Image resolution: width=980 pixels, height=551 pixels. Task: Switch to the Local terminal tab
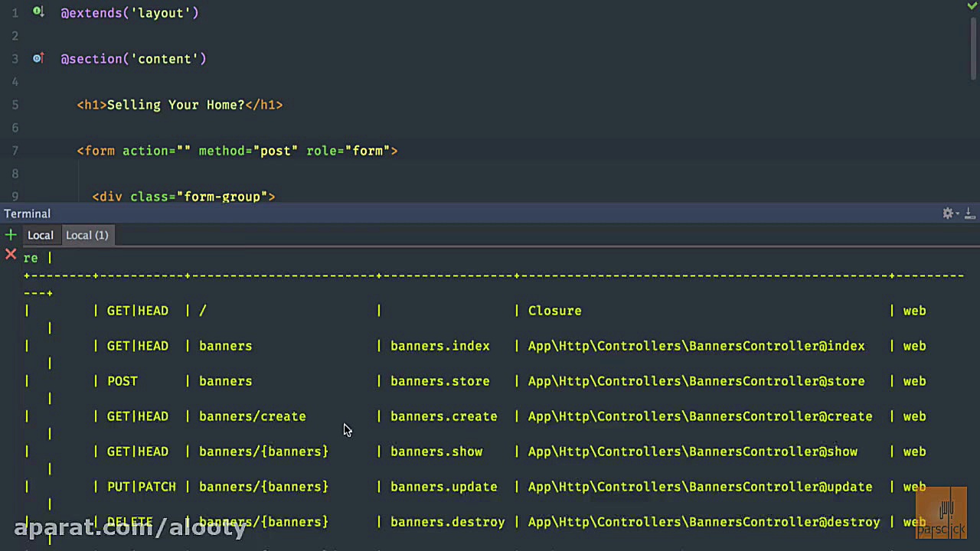coord(41,235)
